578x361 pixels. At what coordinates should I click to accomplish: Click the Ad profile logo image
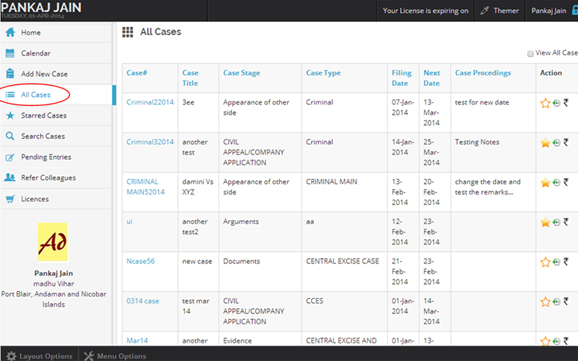pos(53,242)
